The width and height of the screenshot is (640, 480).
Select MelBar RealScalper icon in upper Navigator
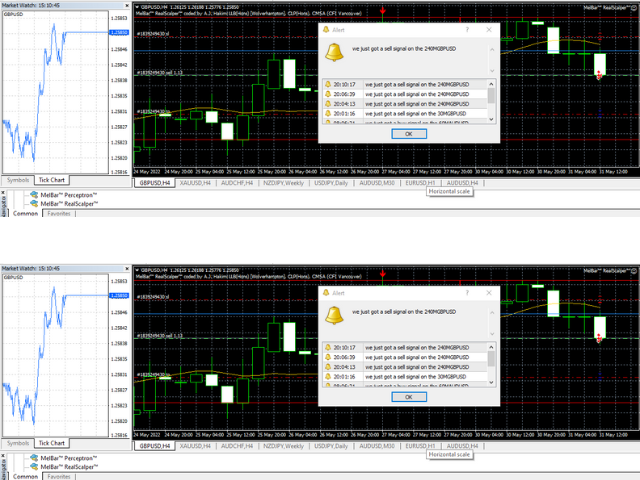point(34,204)
